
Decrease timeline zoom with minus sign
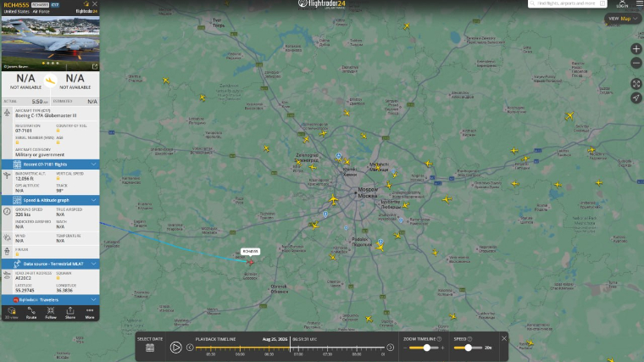coord(405,348)
